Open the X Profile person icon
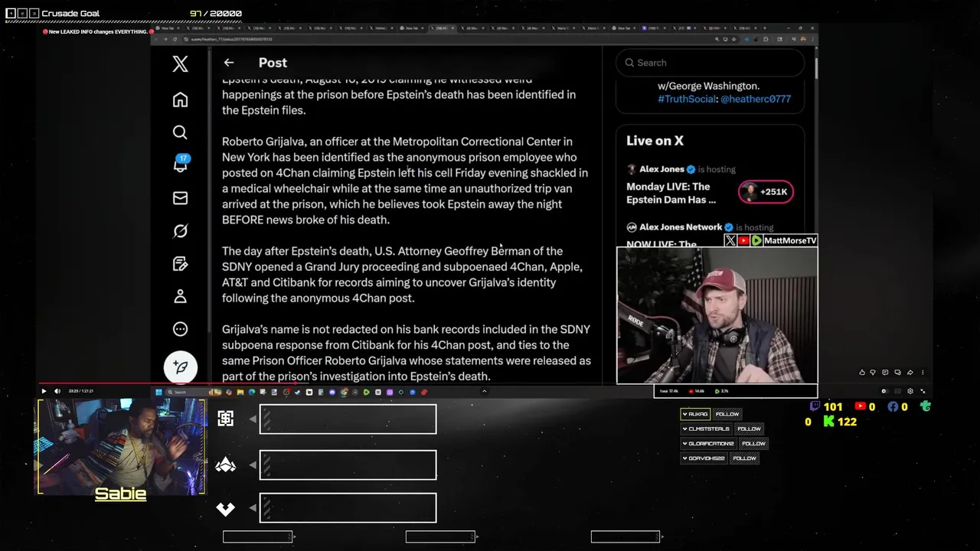980x551 pixels. click(x=180, y=296)
